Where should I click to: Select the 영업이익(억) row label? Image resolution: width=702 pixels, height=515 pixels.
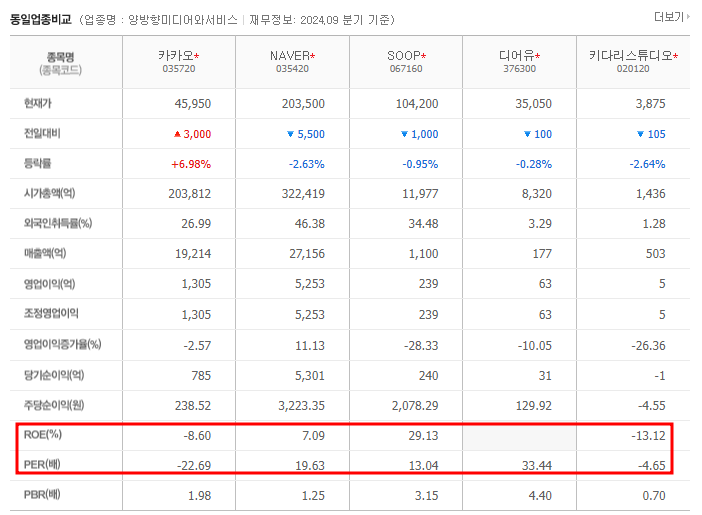(x=49, y=284)
